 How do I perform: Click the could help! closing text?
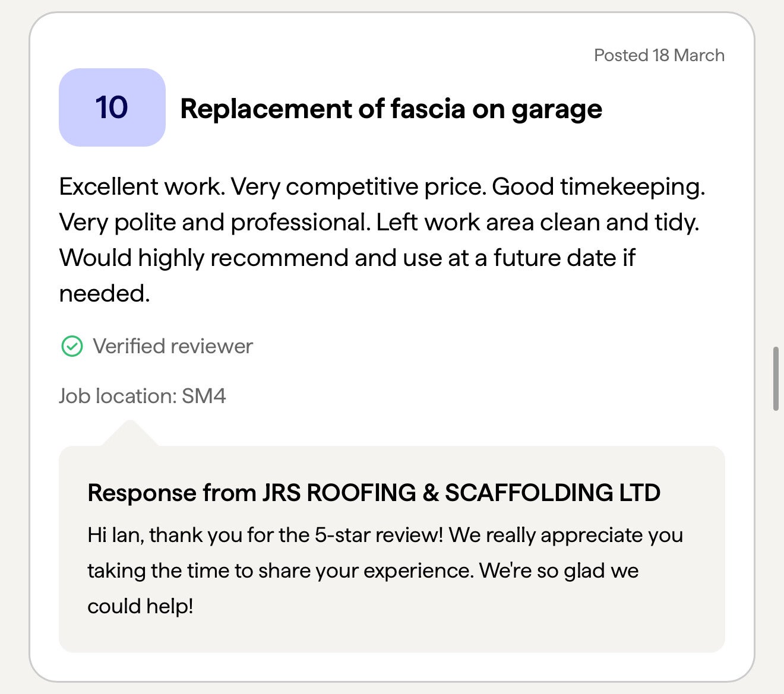coord(140,606)
